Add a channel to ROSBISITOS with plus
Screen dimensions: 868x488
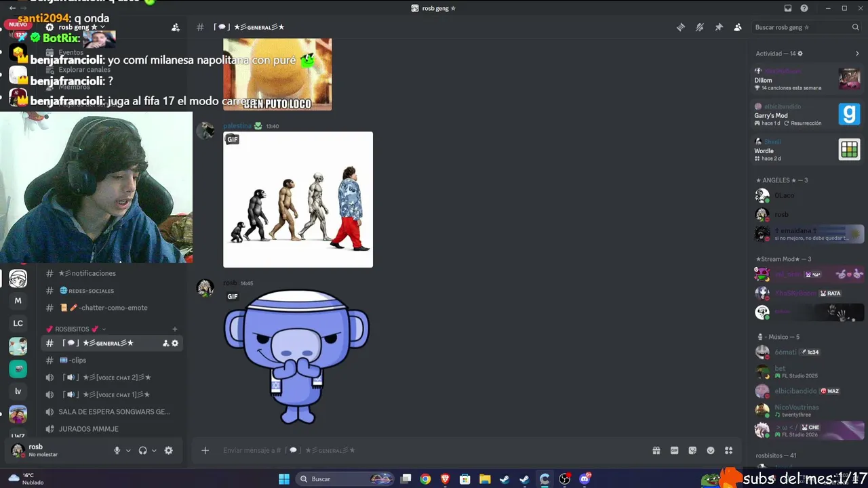(175, 329)
